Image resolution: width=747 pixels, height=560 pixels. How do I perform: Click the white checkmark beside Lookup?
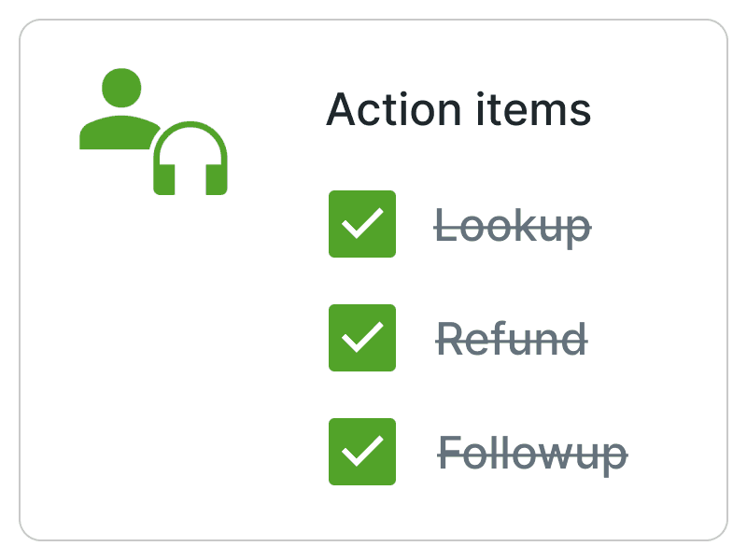362,223
